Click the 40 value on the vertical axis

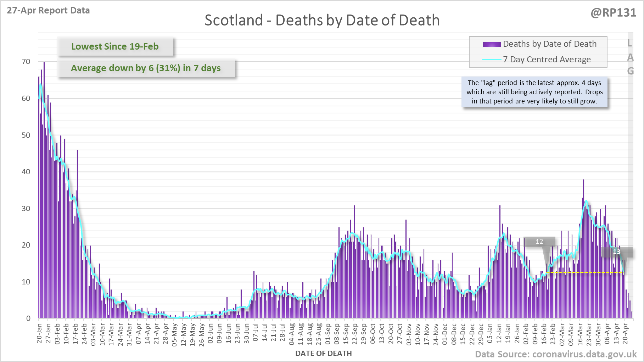click(x=26, y=172)
